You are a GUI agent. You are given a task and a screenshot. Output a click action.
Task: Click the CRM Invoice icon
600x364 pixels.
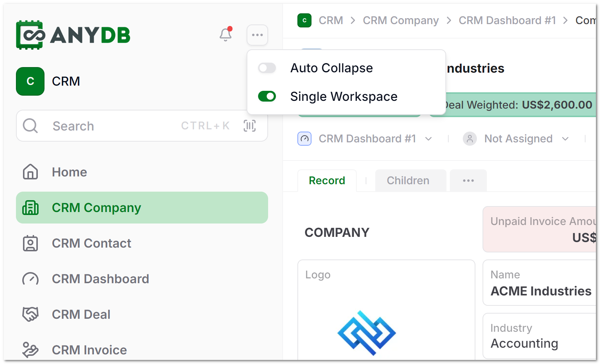[x=30, y=350]
